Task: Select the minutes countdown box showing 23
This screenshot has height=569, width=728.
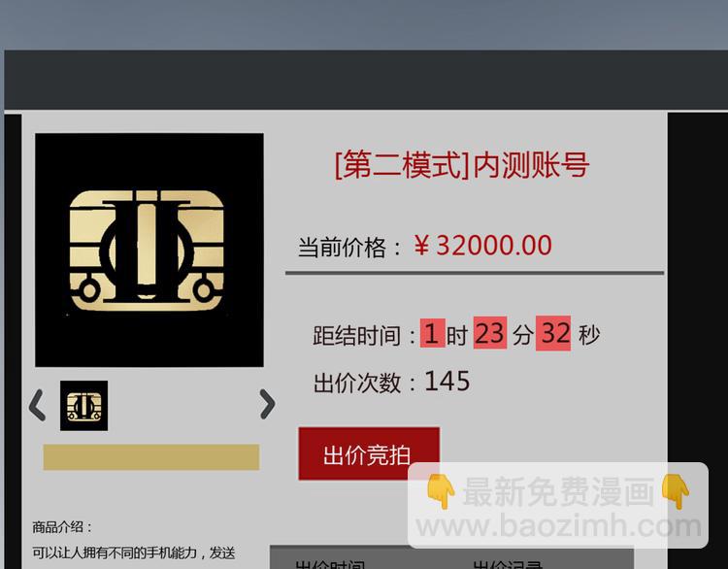Action: pyautogui.click(x=490, y=333)
